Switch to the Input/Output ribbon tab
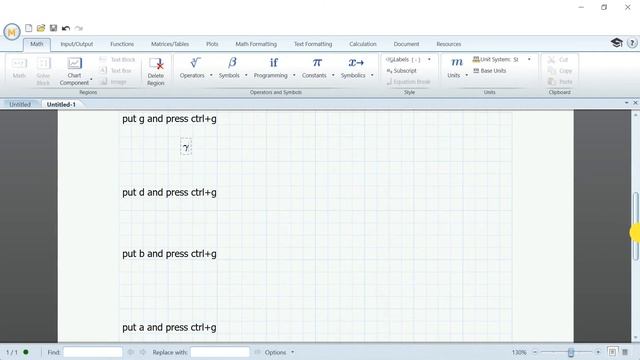Screen dimensions: 640x360 [x=77, y=44]
